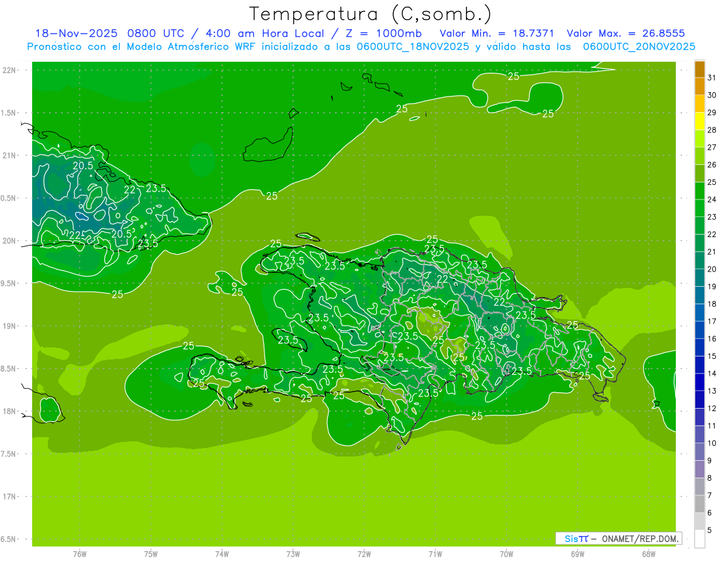Viewport: 728px width, 562px height.
Task: Select the "76W" longitude axis label
Action: point(79,554)
